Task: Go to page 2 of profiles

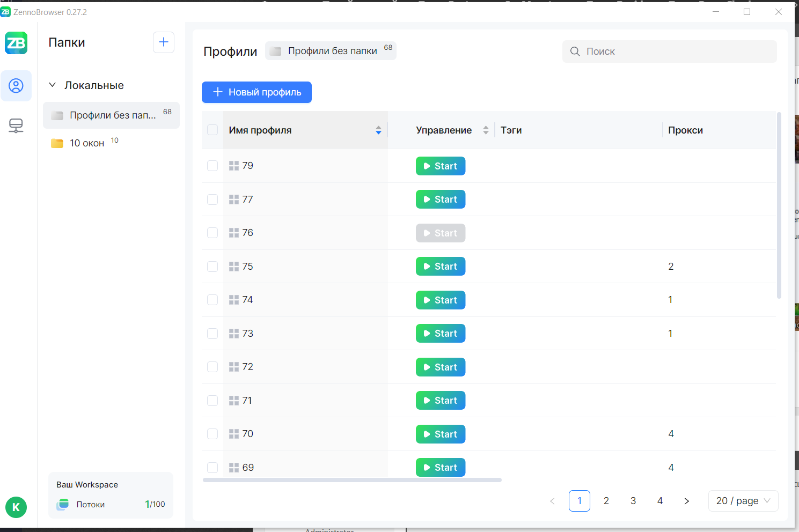Action: 606,501
